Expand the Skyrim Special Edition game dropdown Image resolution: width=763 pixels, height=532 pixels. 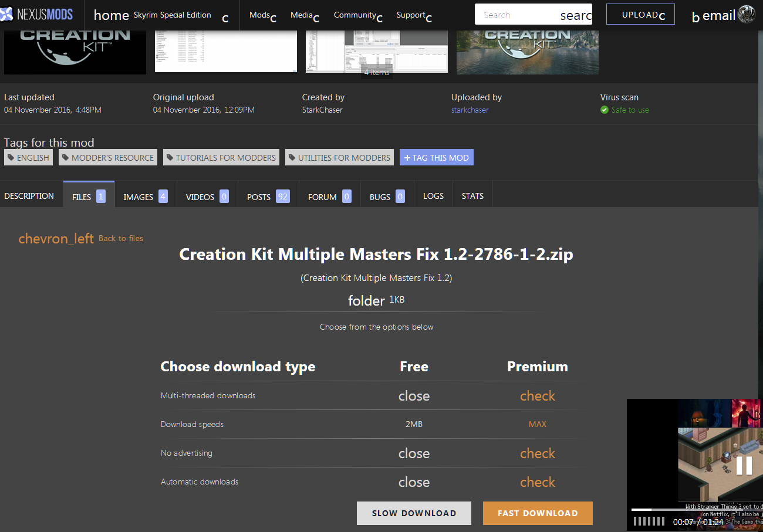pyautogui.click(x=181, y=16)
